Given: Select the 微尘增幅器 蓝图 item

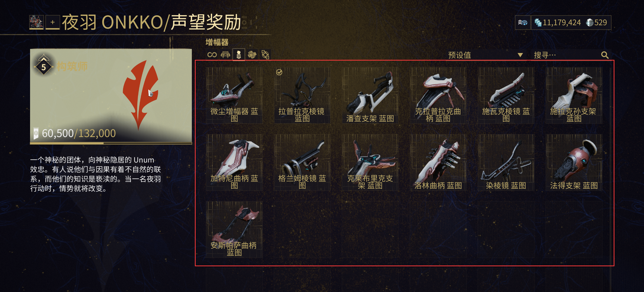Looking at the screenshot, I should coord(234,95).
